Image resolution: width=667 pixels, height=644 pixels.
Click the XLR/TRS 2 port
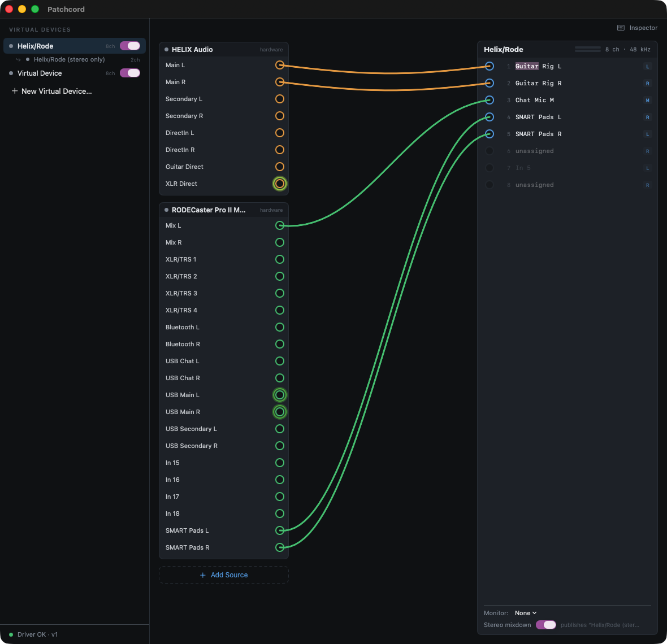pyautogui.click(x=279, y=276)
